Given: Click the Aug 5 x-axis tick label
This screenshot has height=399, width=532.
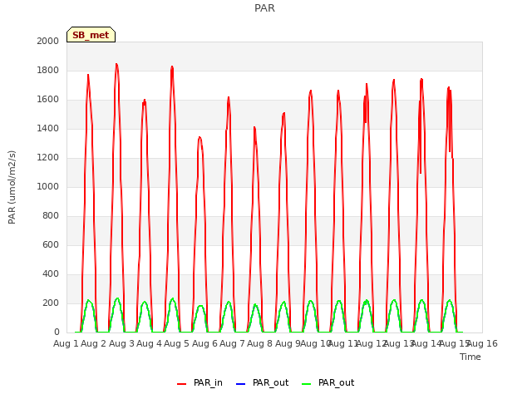Looking at the screenshot, I should (x=176, y=343).
